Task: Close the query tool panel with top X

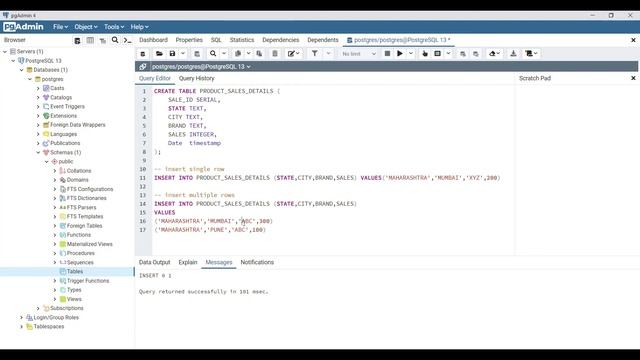Action: 633,40
